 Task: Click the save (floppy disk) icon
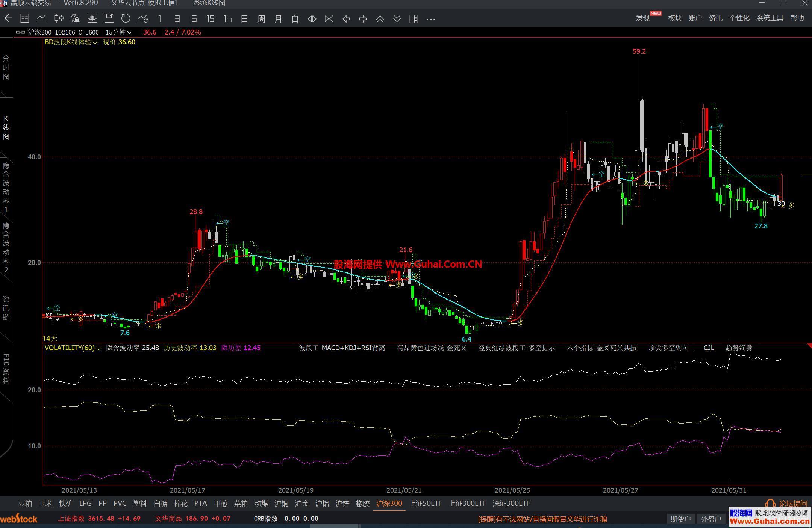(x=109, y=18)
